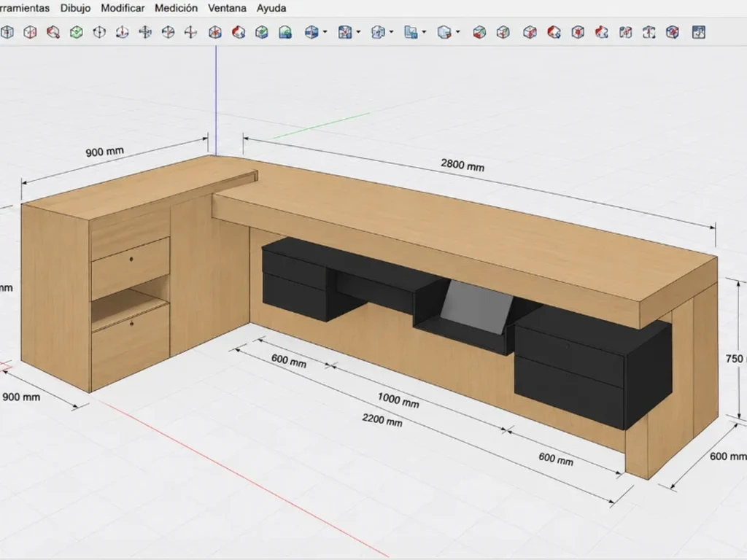
Task: Click the red cube with blue arrow icon
Action: pyautogui.click(x=554, y=32)
